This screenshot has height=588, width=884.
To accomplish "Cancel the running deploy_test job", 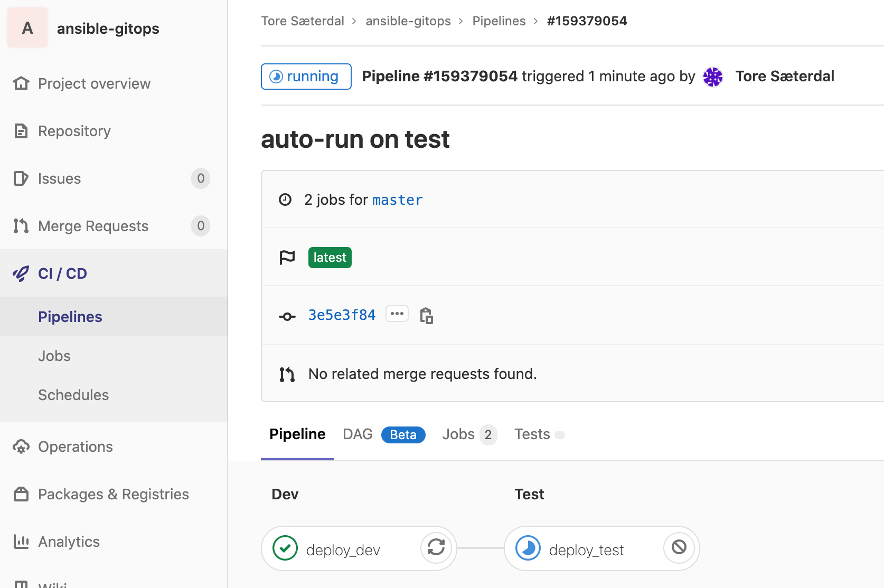I will click(x=679, y=548).
